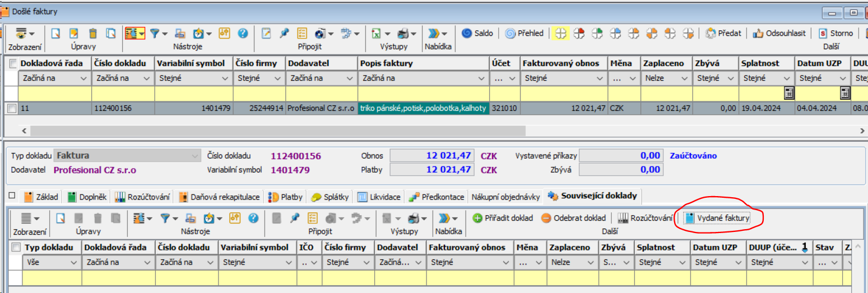The height and width of the screenshot is (293, 868).
Task: Click the trash delete icon in top toolbar
Action: [93, 34]
